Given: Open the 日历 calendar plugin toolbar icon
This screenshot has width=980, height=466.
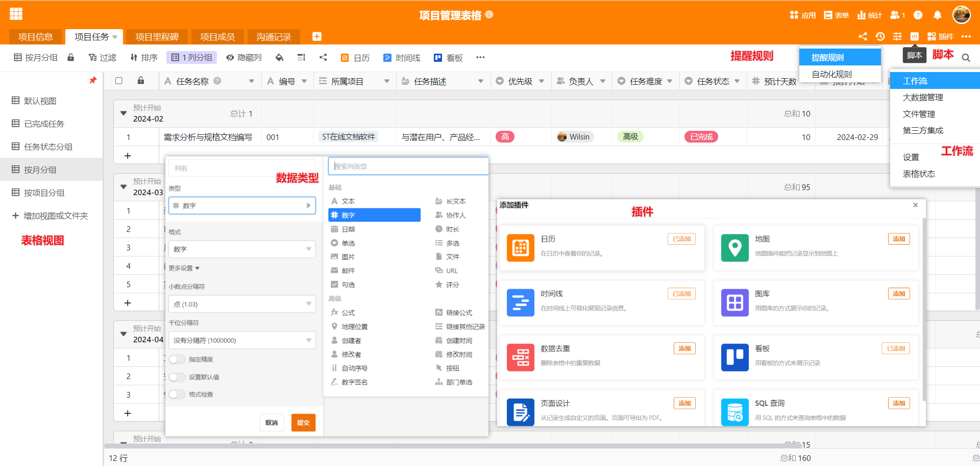Looking at the screenshot, I should (355, 58).
